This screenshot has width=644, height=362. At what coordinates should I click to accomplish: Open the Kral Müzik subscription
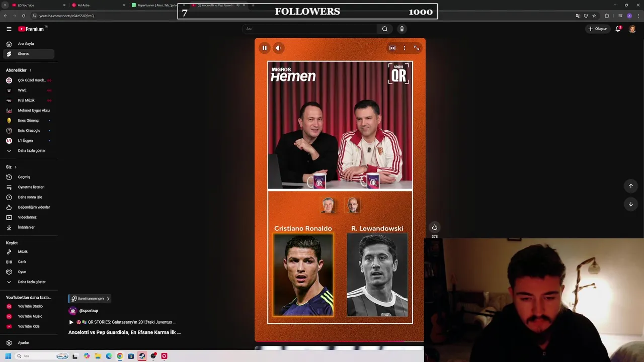pyautogui.click(x=29, y=101)
